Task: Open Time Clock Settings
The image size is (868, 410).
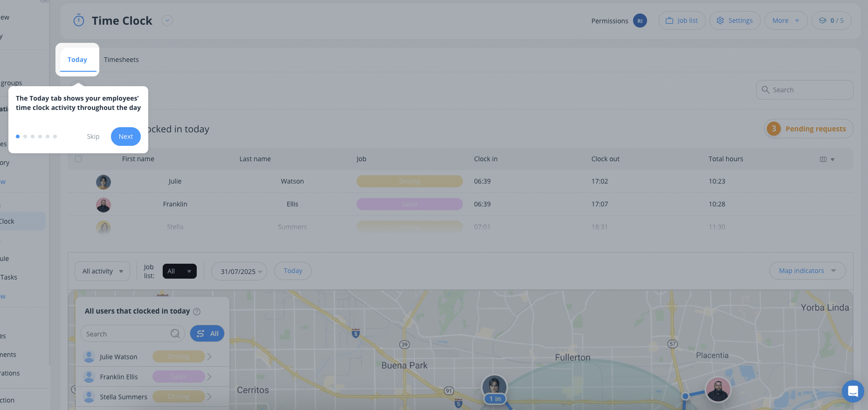Action: [x=735, y=20]
